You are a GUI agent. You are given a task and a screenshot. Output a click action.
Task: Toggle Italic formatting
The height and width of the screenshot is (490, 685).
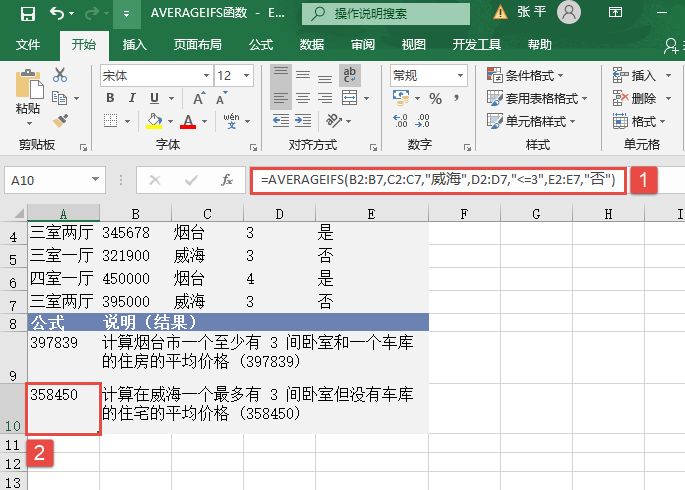click(x=132, y=98)
